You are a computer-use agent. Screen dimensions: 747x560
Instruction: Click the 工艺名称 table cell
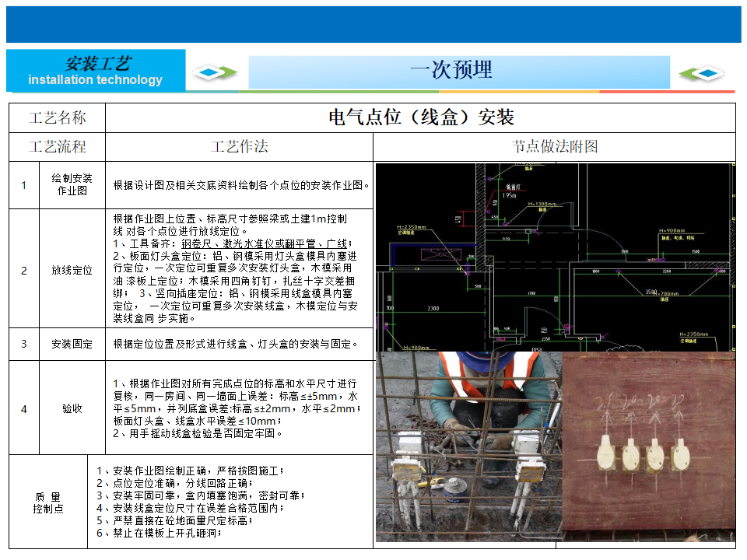tap(57, 117)
